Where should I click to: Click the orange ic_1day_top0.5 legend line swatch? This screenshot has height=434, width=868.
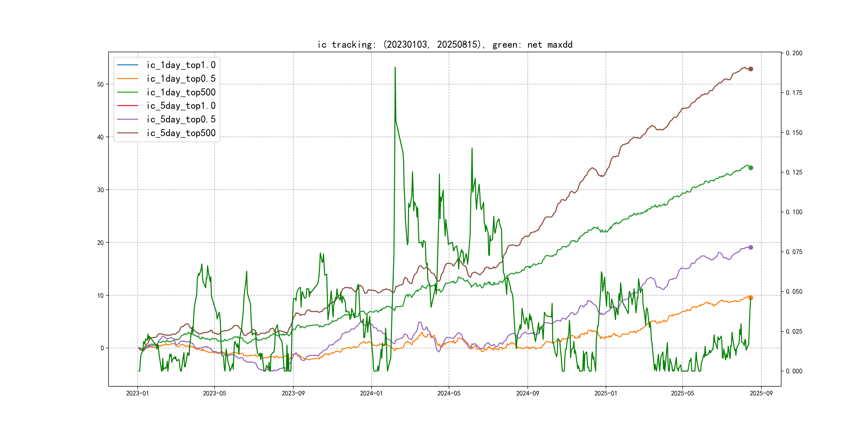127,78
